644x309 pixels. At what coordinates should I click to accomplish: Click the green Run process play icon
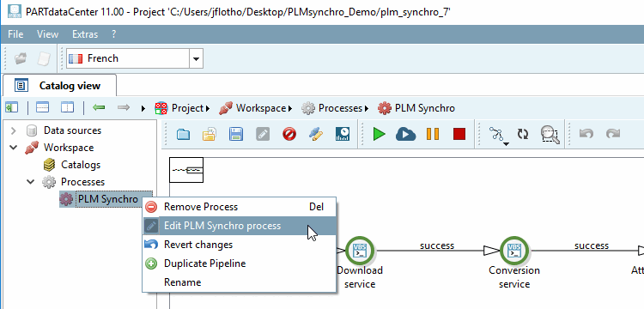tap(379, 134)
